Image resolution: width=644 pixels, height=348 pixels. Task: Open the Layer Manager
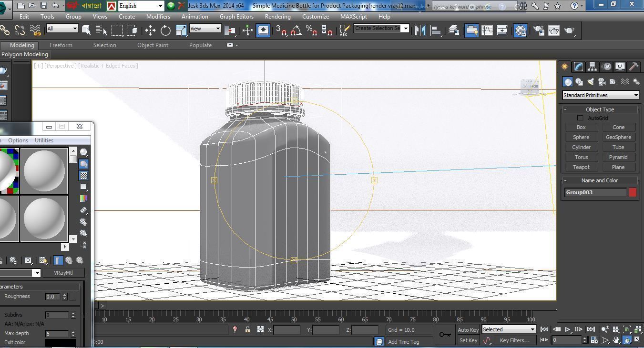click(x=453, y=30)
